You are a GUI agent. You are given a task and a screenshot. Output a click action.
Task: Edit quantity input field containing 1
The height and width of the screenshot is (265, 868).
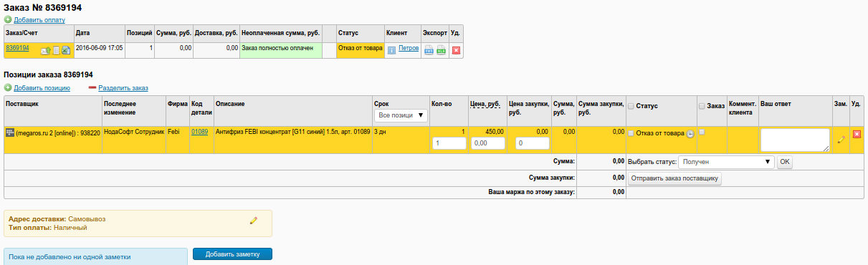coord(449,143)
